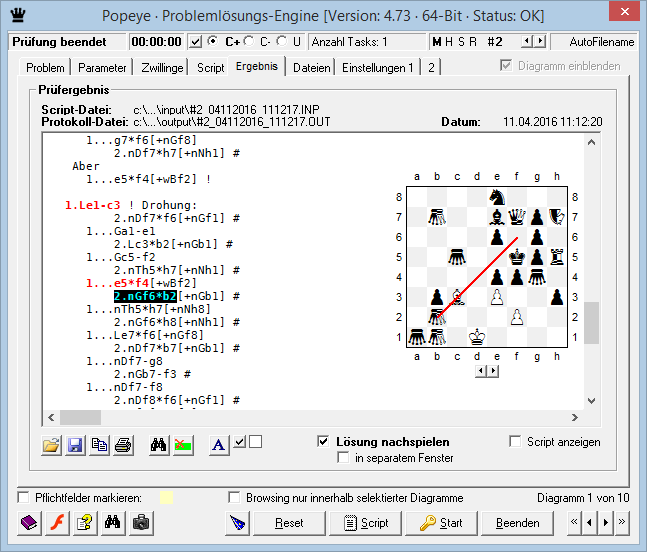
Task: Click the Reset button
Action: [289, 523]
